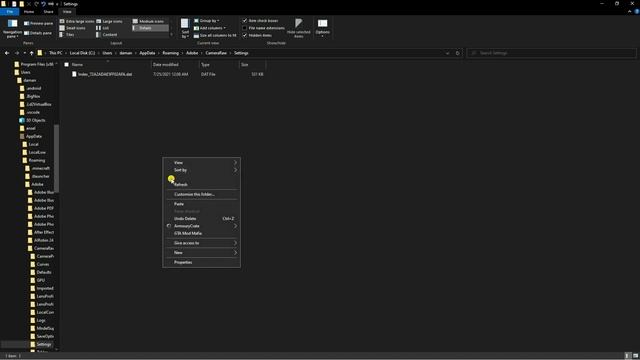Toggle the Preview pane button
The image size is (640, 360).
pos(38,23)
